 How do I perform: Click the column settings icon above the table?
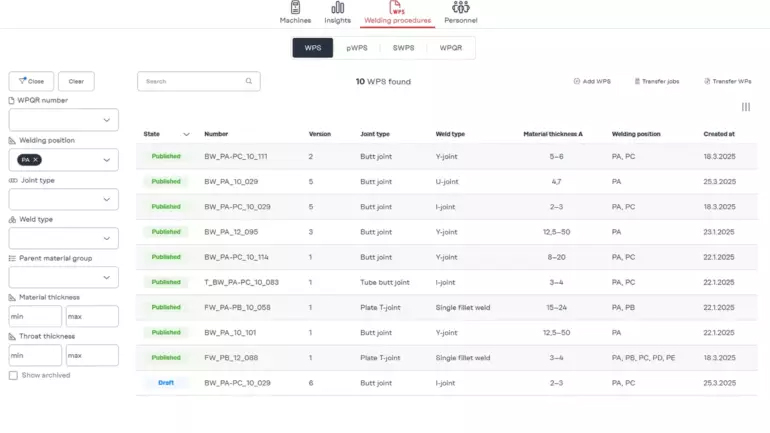point(746,107)
